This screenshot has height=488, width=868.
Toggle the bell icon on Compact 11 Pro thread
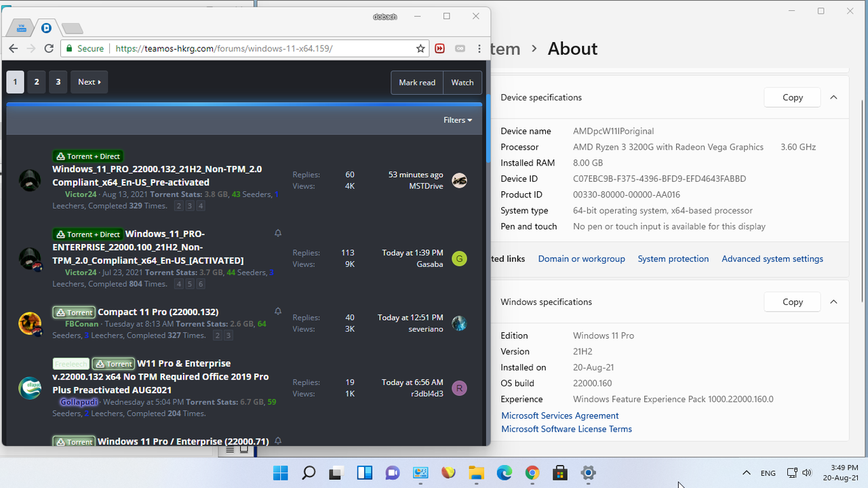coord(278,311)
